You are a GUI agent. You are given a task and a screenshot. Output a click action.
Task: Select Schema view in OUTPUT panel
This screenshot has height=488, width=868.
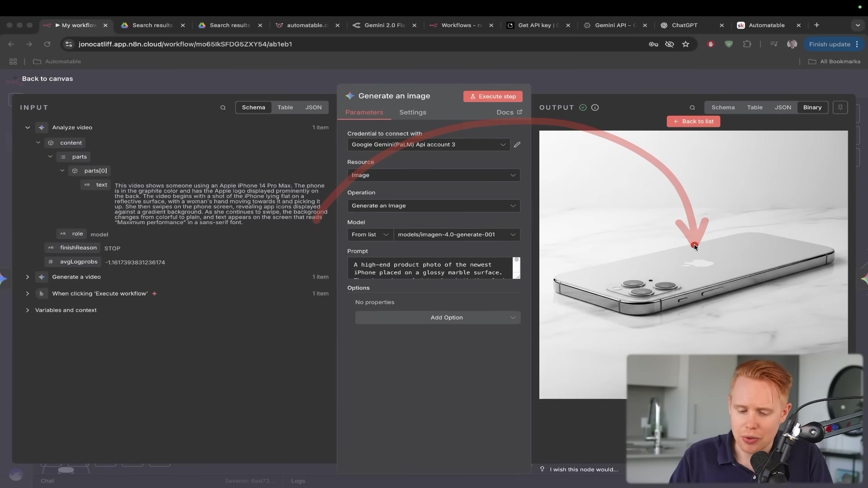[x=723, y=108]
